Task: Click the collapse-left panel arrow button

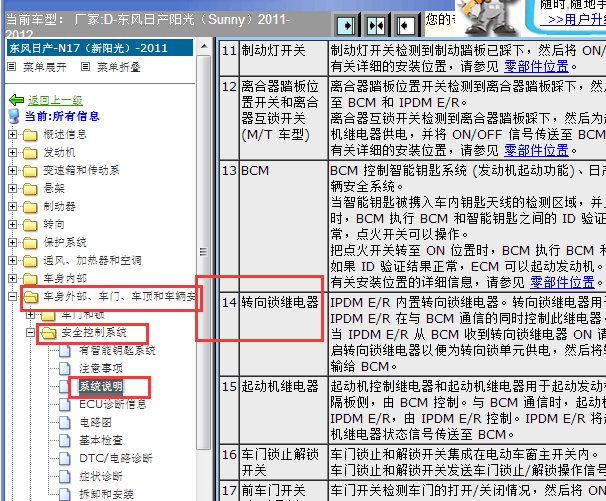Action: coord(405,26)
